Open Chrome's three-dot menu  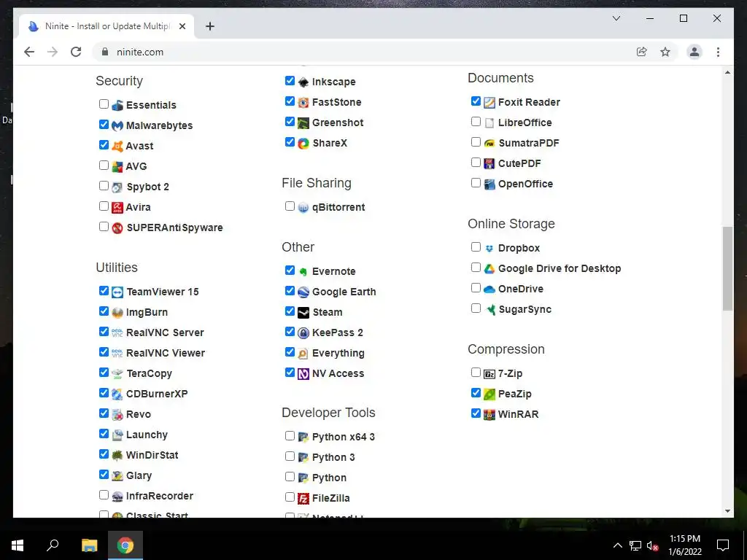point(718,52)
